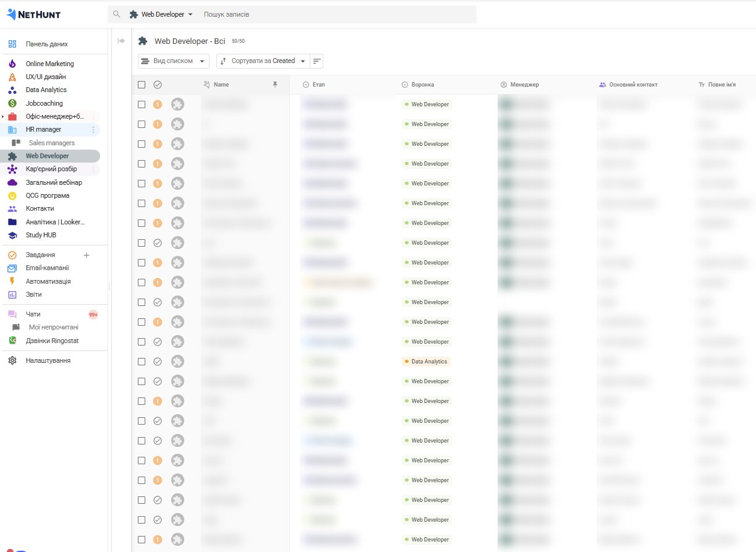This screenshot has height=552, width=756.
Task: Click the Загальний вебінар cloud icon
Action: click(12, 182)
